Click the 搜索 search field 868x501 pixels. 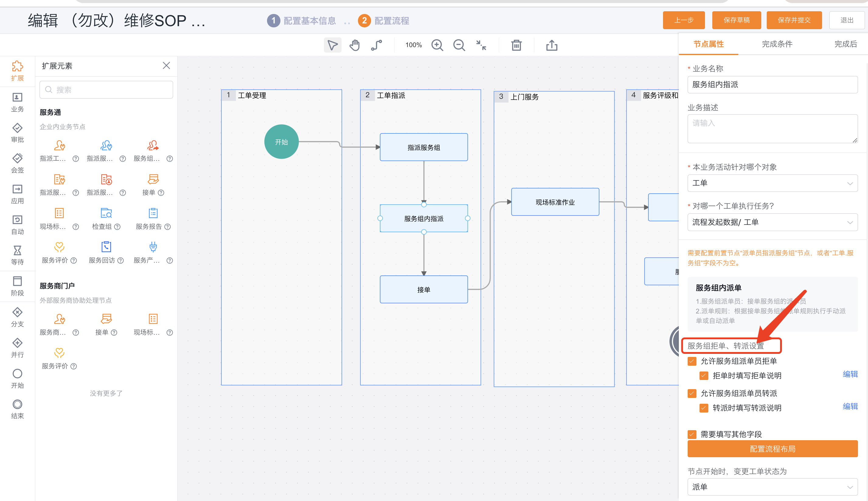click(x=106, y=90)
